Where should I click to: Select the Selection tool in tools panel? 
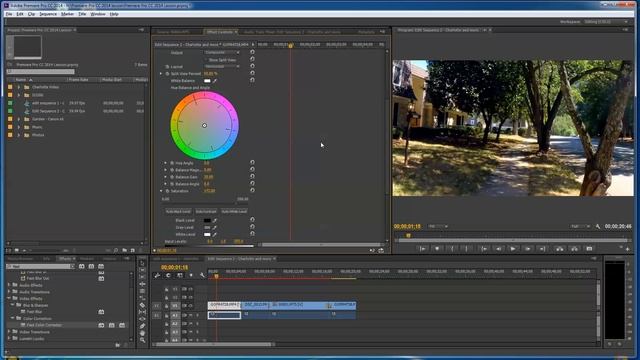coord(142,263)
